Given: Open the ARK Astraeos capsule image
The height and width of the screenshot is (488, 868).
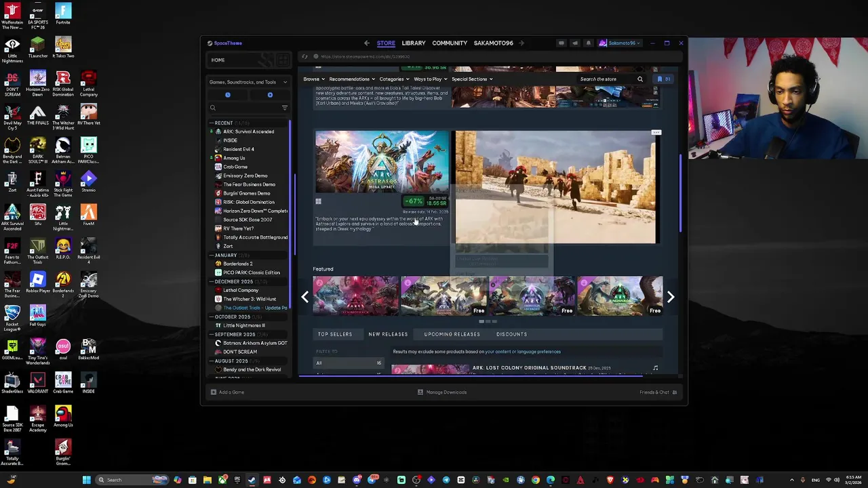Looking at the screenshot, I should coord(382,162).
